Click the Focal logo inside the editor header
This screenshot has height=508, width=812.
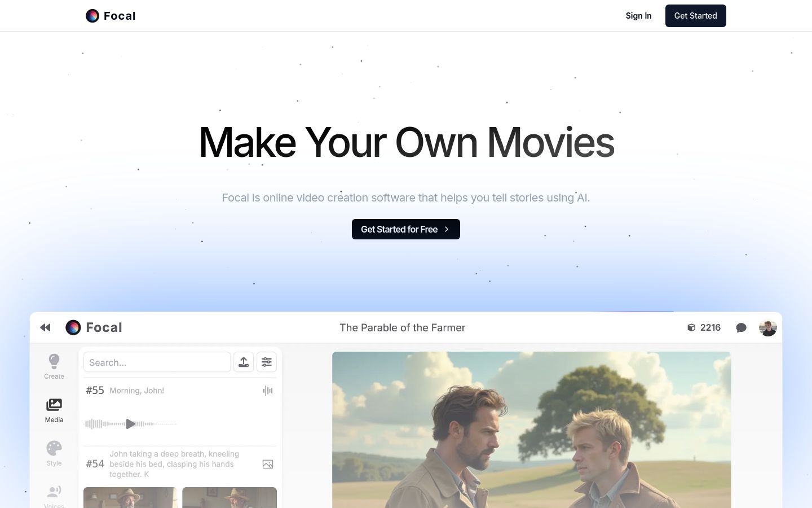coord(94,327)
